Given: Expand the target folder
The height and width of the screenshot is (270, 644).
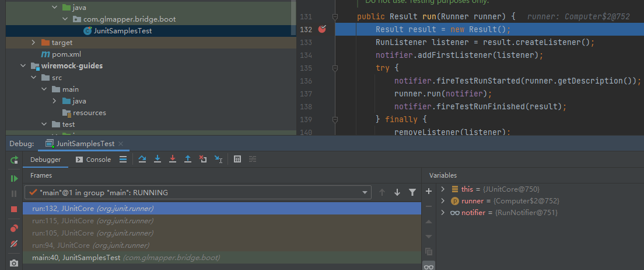Looking at the screenshot, I should [34, 43].
